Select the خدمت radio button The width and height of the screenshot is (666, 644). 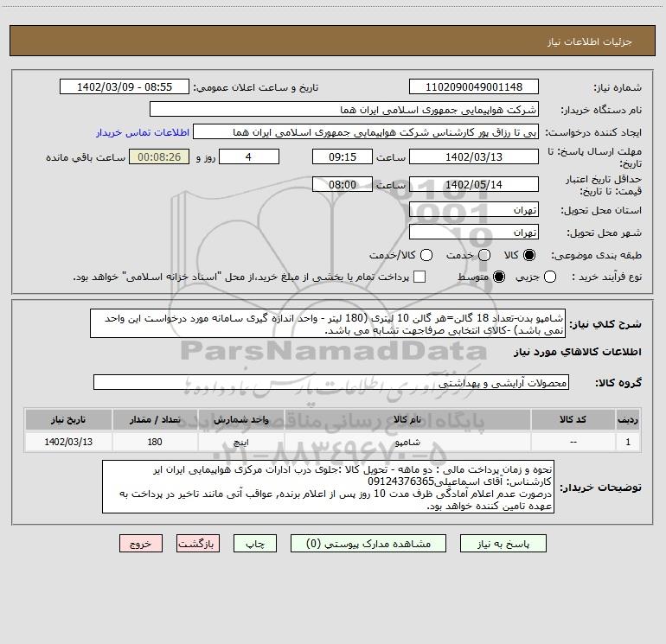click(484, 255)
